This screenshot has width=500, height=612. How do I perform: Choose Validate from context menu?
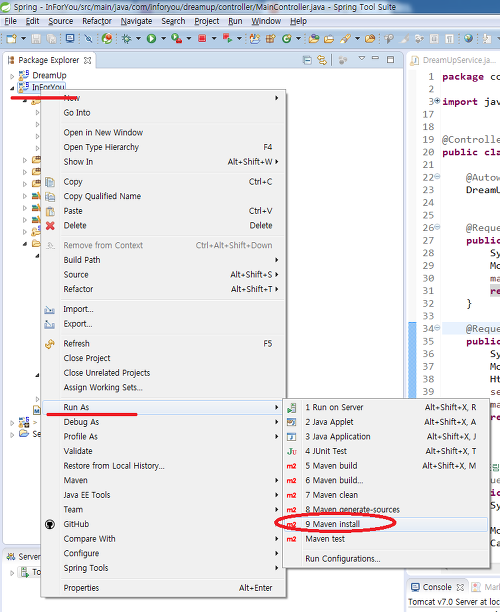(x=163, y=451)
